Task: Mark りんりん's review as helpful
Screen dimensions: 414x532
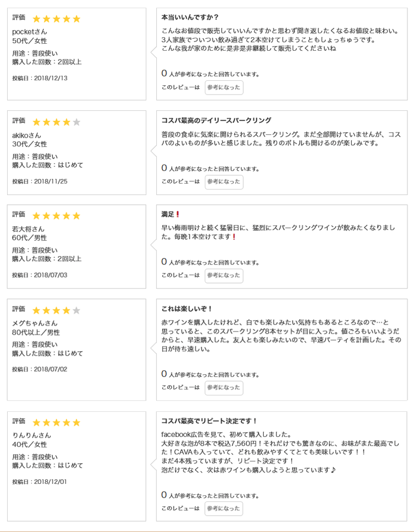Action: coord(224,509)
